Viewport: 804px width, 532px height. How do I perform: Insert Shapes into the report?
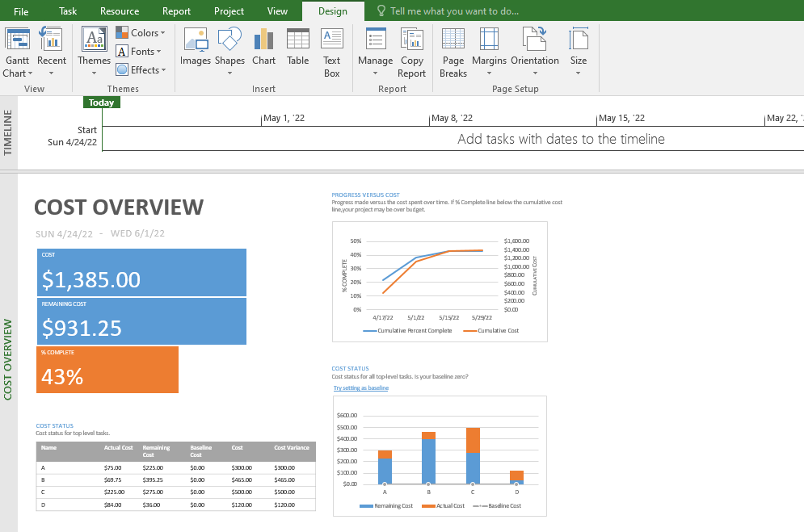coord(229,50)
